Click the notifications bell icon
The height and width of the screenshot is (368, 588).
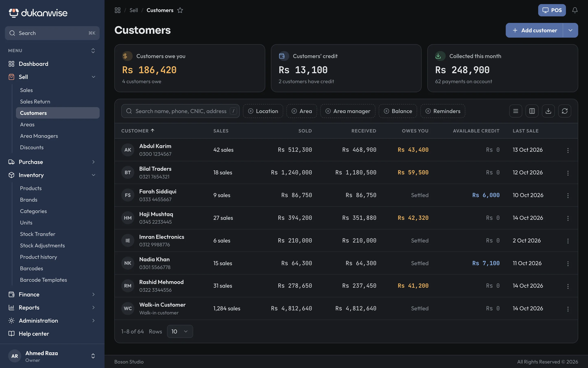[x=575, y=10]
